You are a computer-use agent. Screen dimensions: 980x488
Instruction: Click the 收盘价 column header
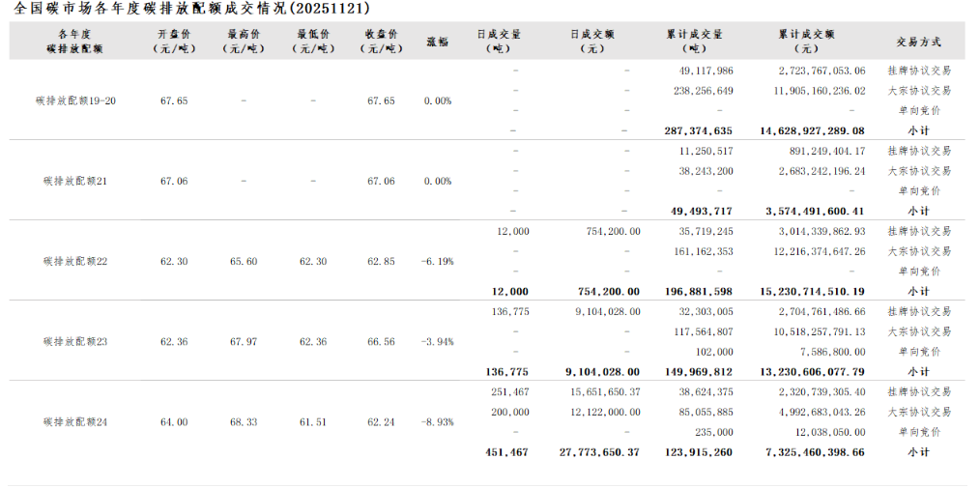(382, 42)
